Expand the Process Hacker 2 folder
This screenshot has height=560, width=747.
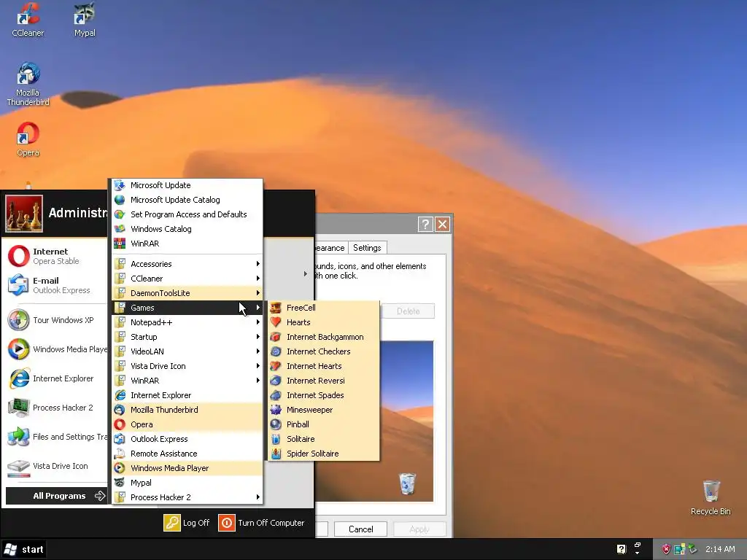(x=187, y=497)
